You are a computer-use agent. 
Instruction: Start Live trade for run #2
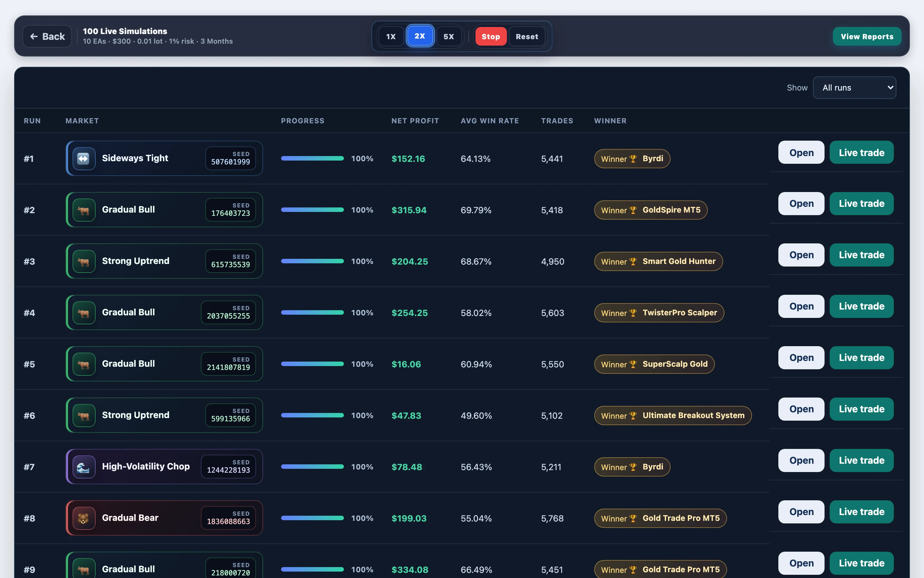861,204
